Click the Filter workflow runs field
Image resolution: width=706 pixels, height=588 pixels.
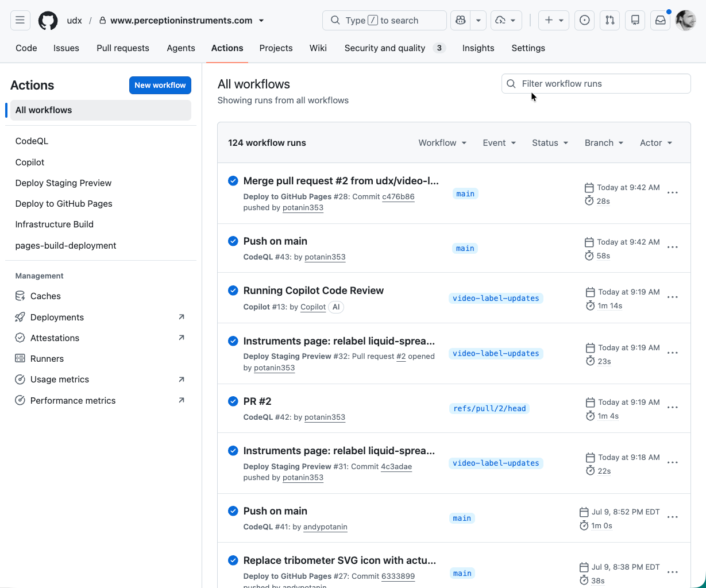click(x=596, y=84)
